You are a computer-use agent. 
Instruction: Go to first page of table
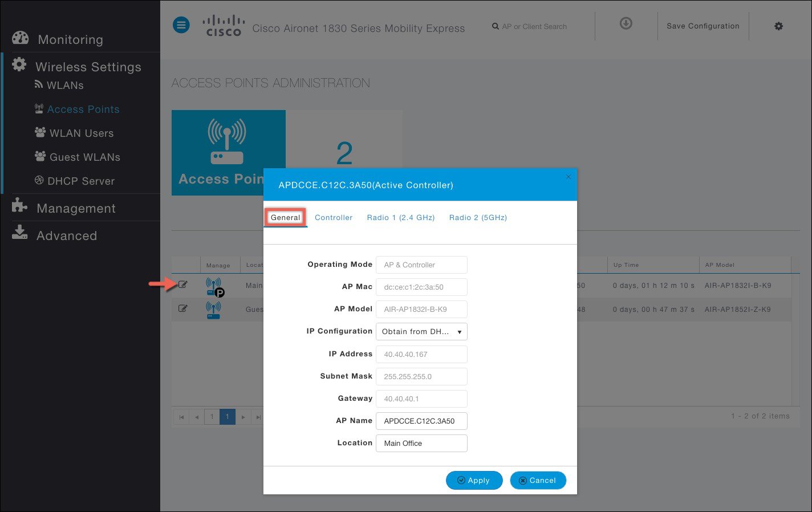pos(181,417)
